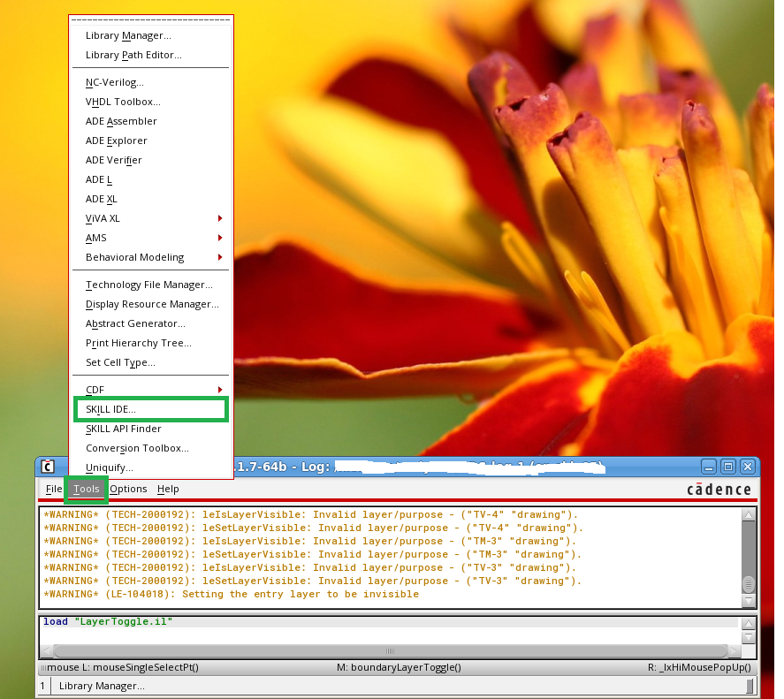Maximize the Log window

(728, 467)
